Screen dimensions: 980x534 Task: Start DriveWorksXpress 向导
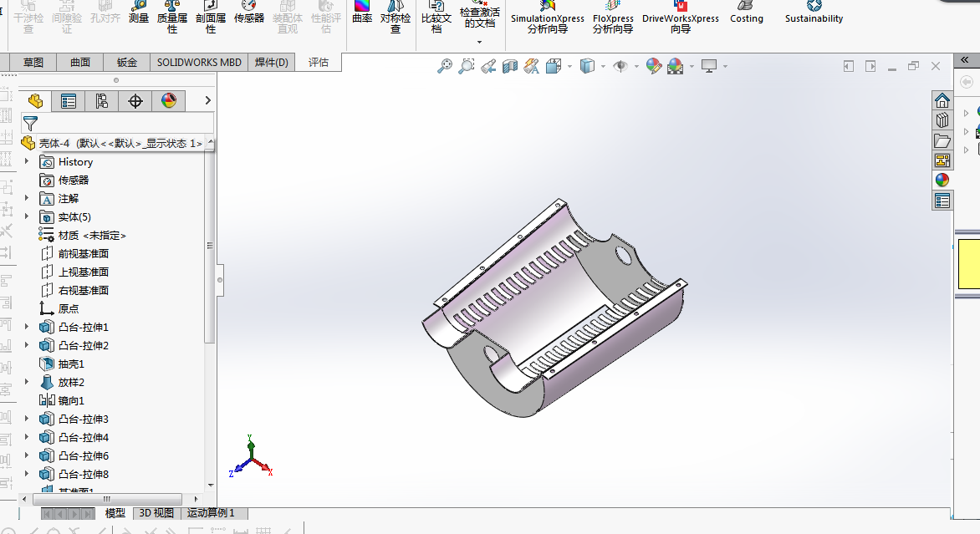click(x=681, y=17)
